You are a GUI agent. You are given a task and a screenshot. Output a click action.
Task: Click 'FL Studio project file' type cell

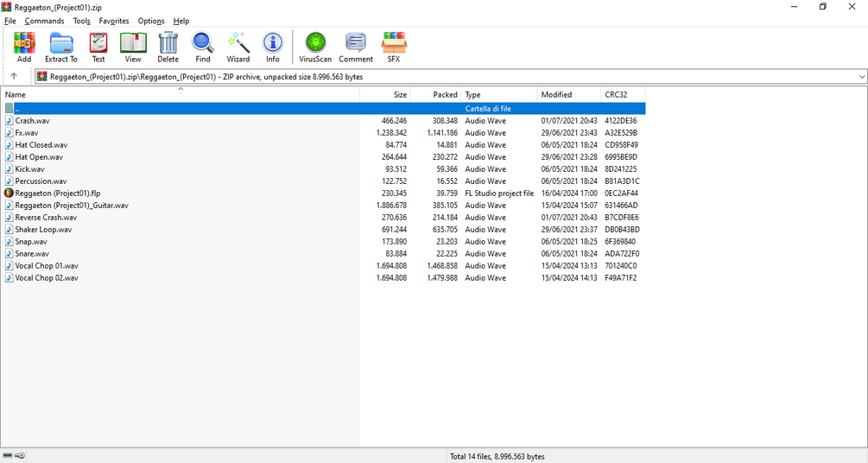499,193
